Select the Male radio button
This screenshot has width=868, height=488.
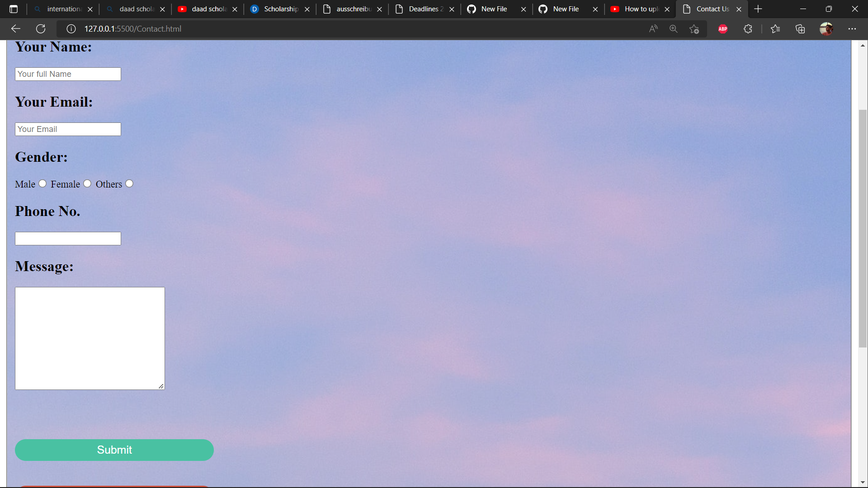click(42, 183)
